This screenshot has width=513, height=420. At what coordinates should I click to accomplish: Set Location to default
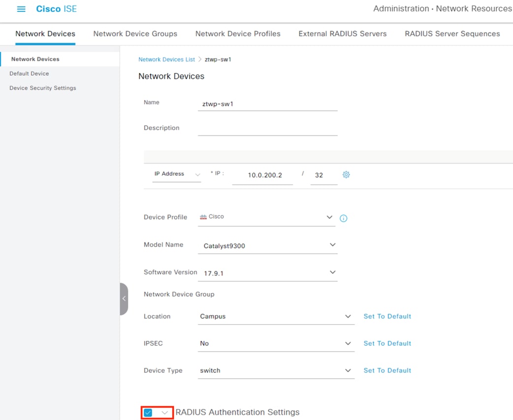coord(387,316)
